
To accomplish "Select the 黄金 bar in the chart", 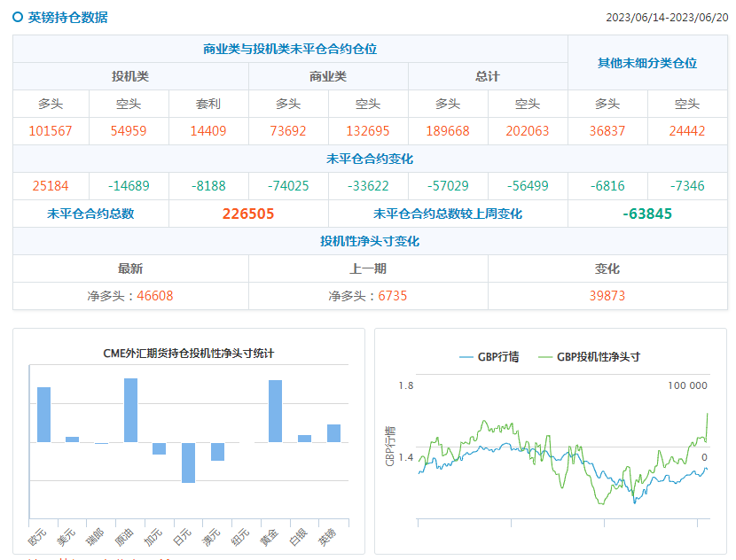I will pos(275,410).
